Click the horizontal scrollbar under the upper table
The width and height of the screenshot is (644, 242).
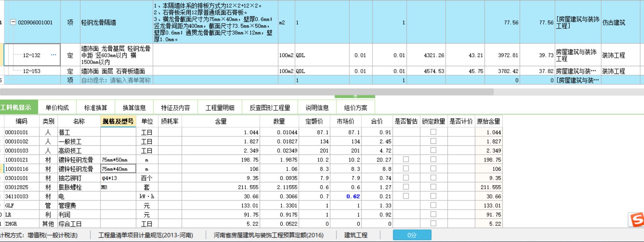click(247, 92)
